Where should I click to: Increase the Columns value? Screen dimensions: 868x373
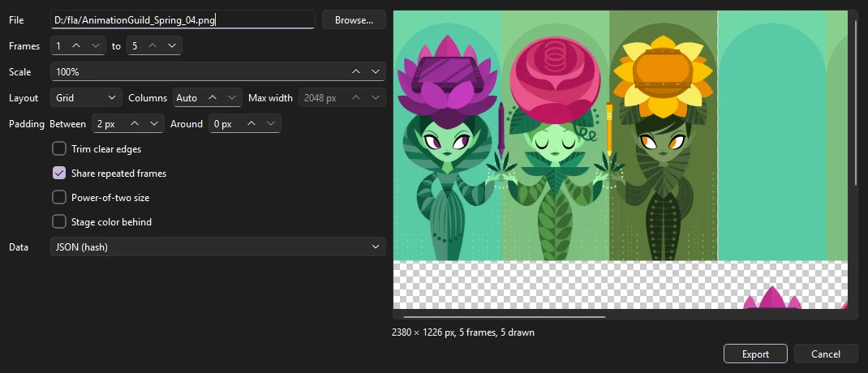(213, 98)
